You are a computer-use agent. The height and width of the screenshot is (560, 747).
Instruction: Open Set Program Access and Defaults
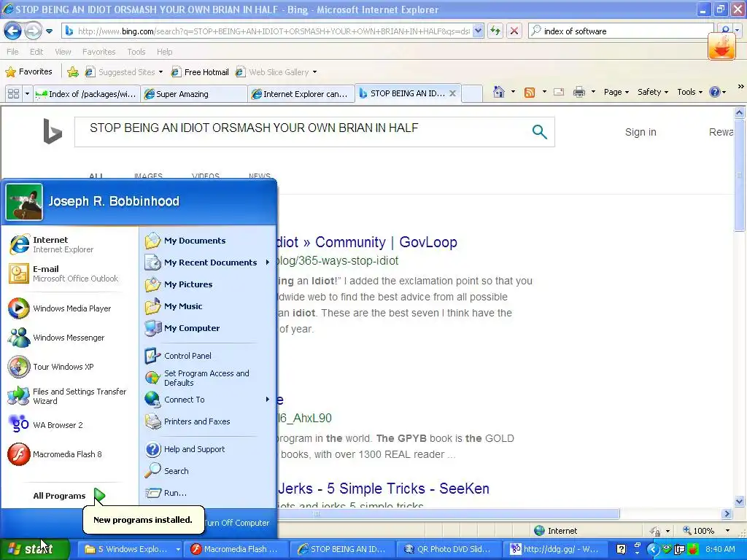click(x=207, y=378)
